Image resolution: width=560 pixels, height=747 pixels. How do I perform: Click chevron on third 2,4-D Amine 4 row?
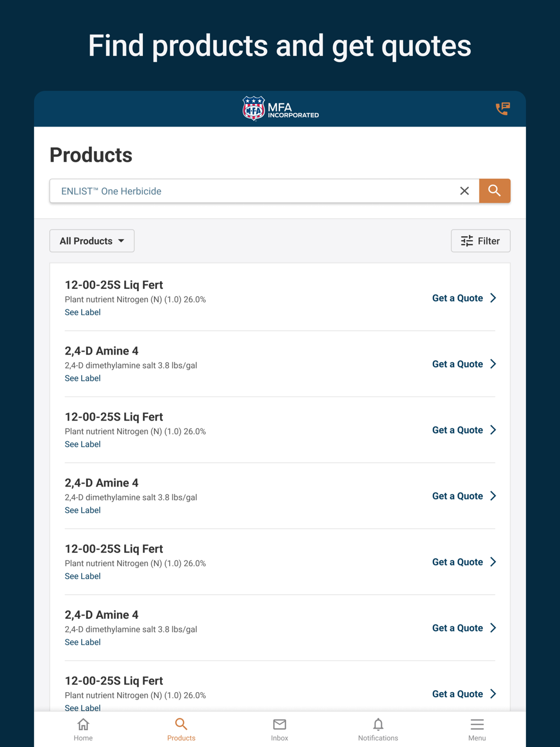pos(493,628)
